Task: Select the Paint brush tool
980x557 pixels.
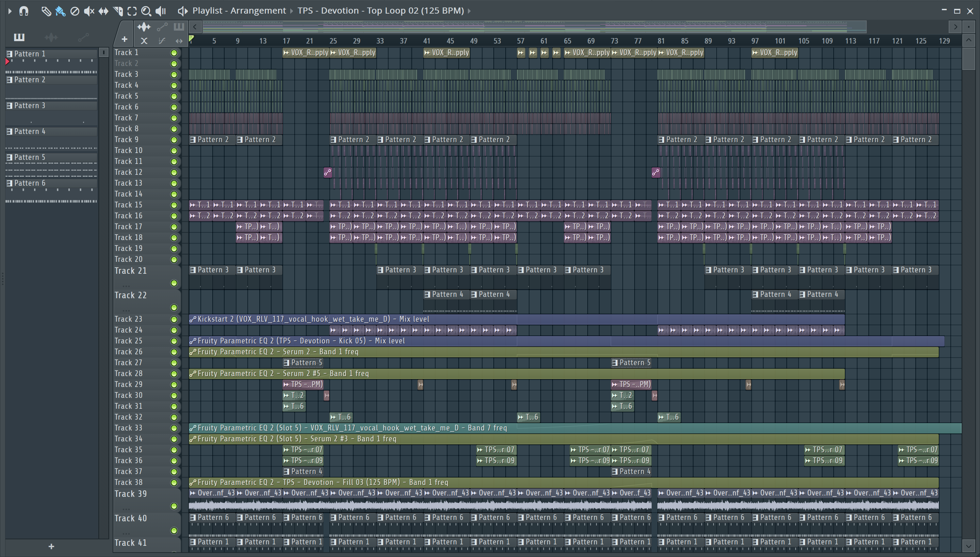Action: (60, 11)
